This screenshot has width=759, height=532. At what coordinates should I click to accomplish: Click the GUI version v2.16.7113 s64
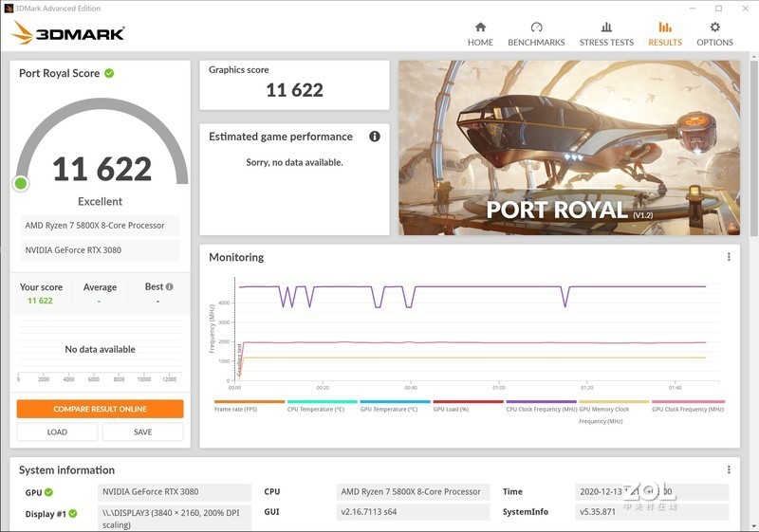click(413, 512)
